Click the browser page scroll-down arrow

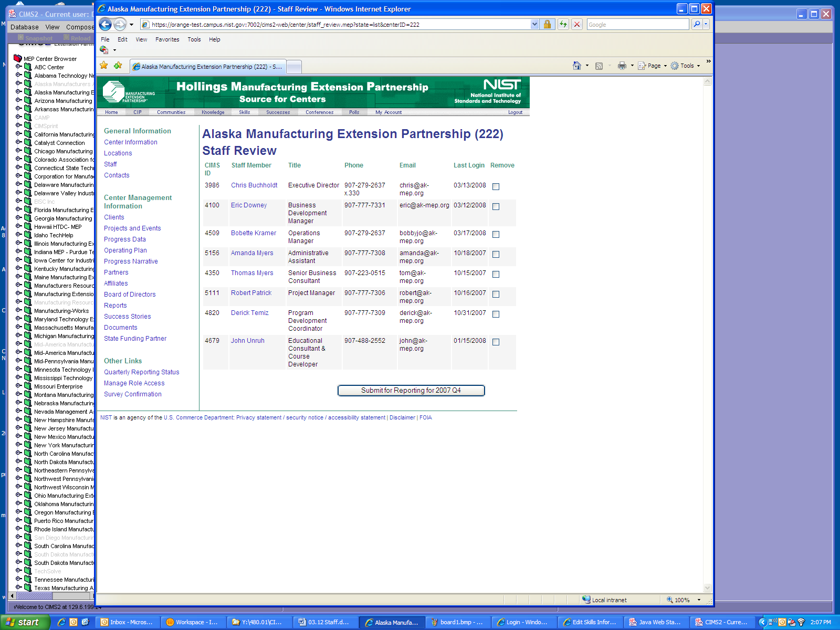click(707, 588)
